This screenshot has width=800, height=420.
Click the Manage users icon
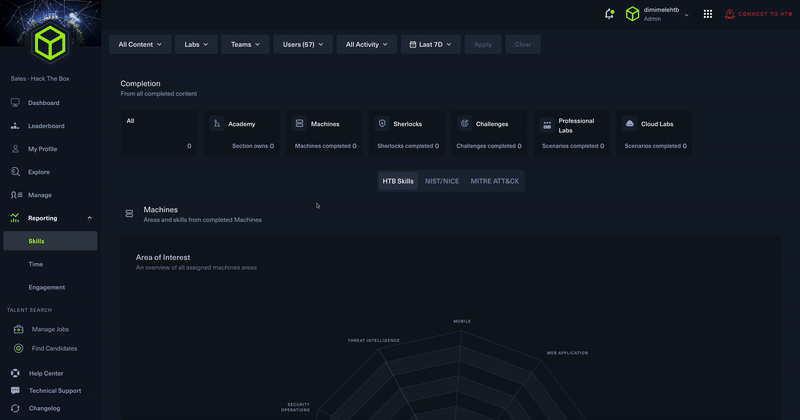16,195
